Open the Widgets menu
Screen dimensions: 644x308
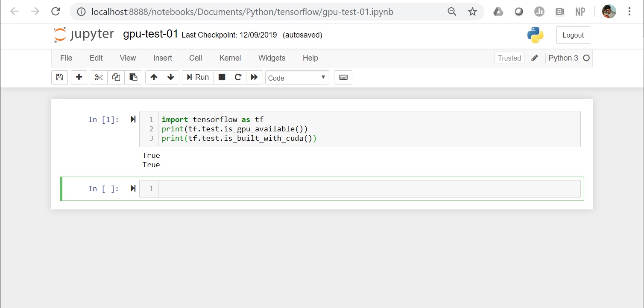272,58
